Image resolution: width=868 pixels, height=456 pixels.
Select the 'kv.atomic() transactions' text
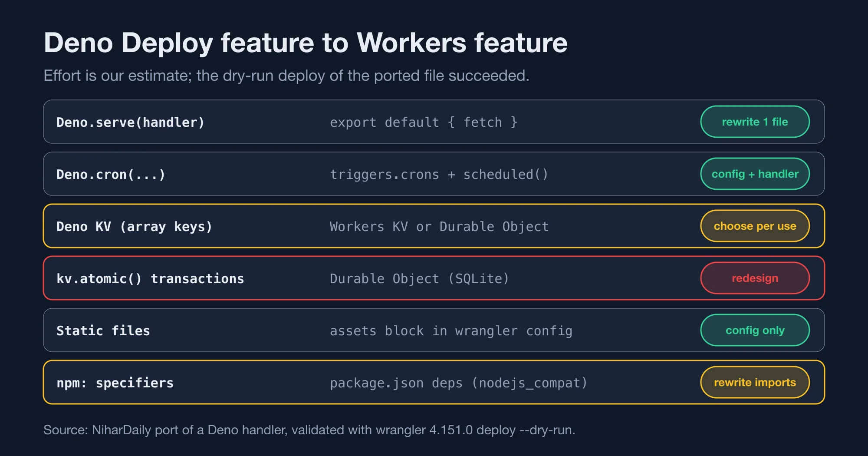(150, 279)
